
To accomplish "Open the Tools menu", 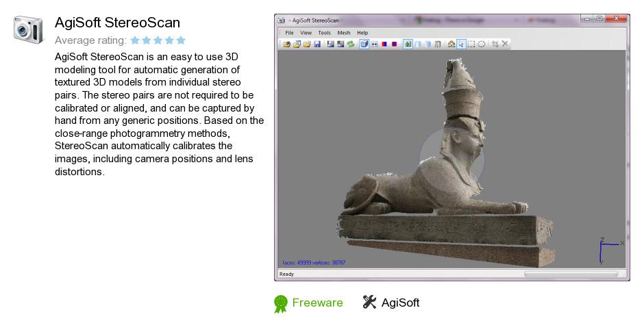I will [324, 33].
